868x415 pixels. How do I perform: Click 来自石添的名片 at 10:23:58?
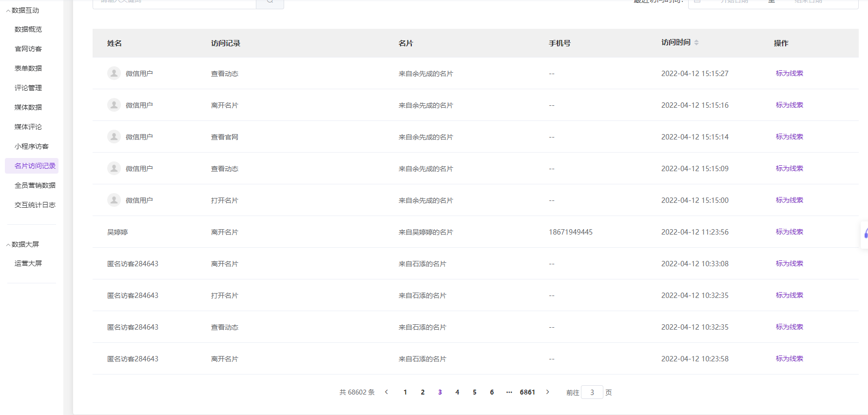423,359
